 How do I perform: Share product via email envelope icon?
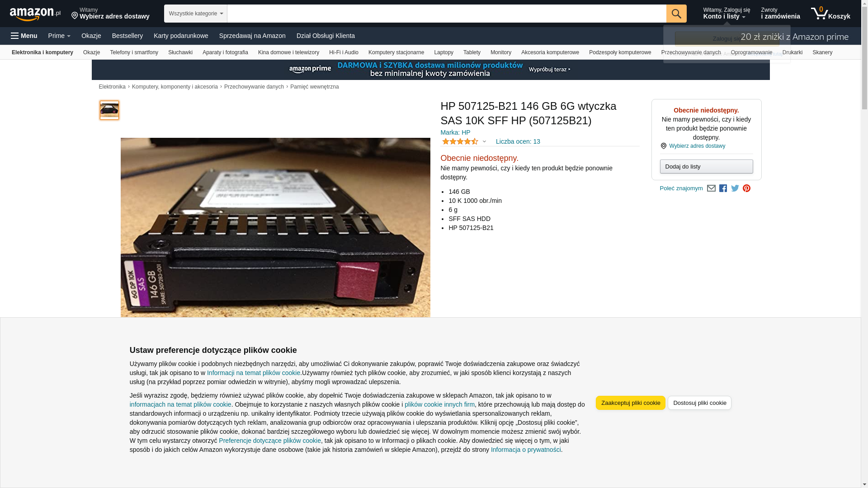click(x=711, y=188)
